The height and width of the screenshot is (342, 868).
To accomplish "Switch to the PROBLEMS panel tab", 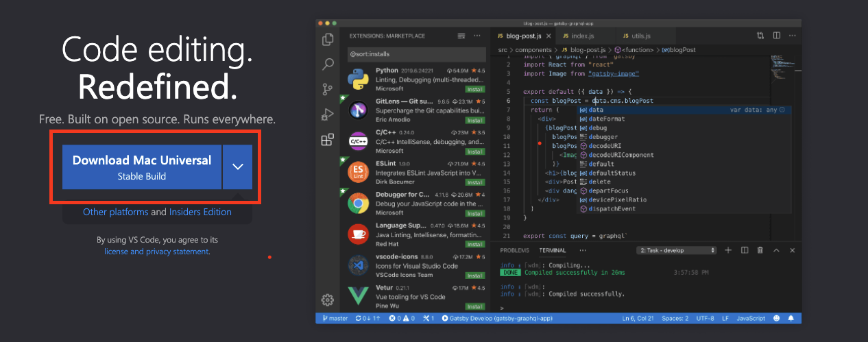I will (x=515, y=250).
